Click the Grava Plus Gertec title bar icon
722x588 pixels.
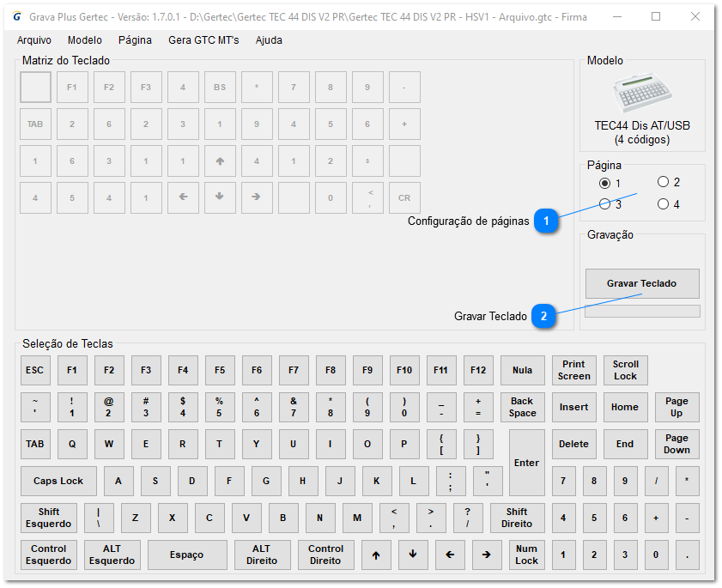(x=17, y=16)
